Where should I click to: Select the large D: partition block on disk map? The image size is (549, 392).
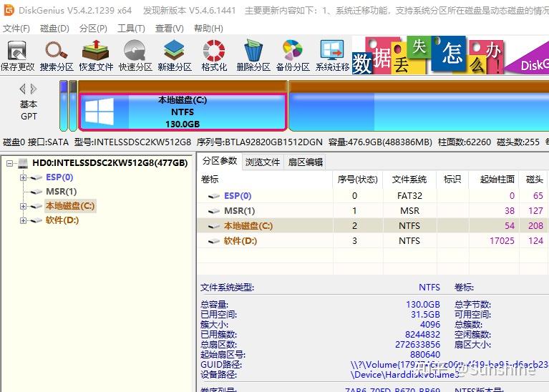419,106
